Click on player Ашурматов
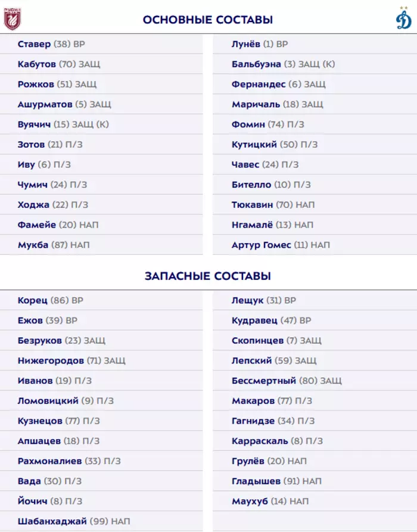417x532 pixels. [x=45, y=104]
